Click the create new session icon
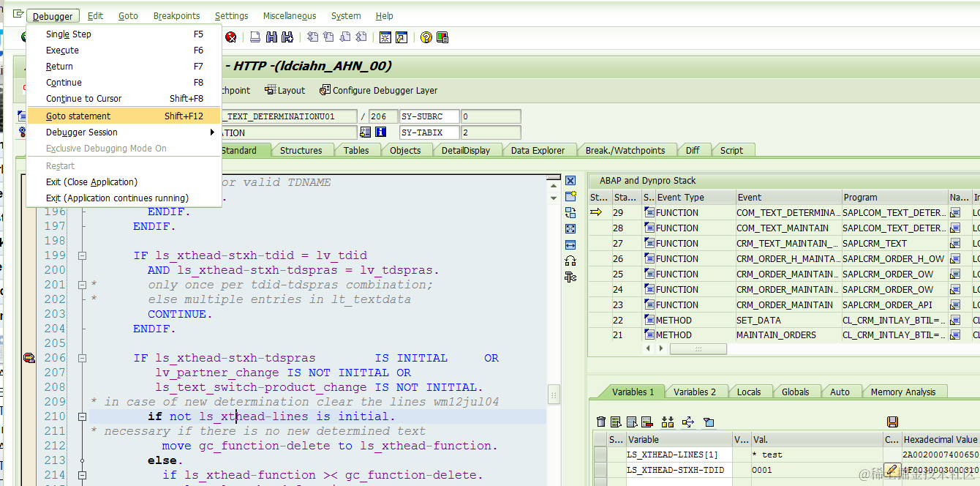The image size is (980, 486). click(x=385, y=37)
